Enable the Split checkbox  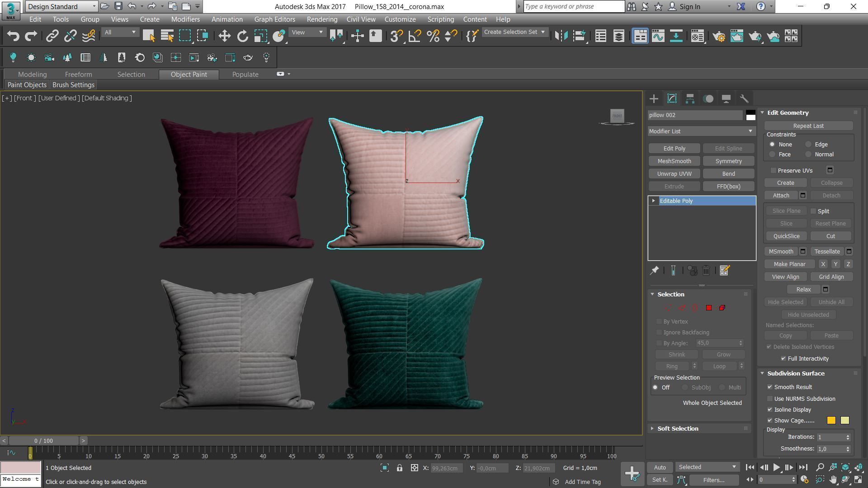pyautogui.click(x=813, y=211)
